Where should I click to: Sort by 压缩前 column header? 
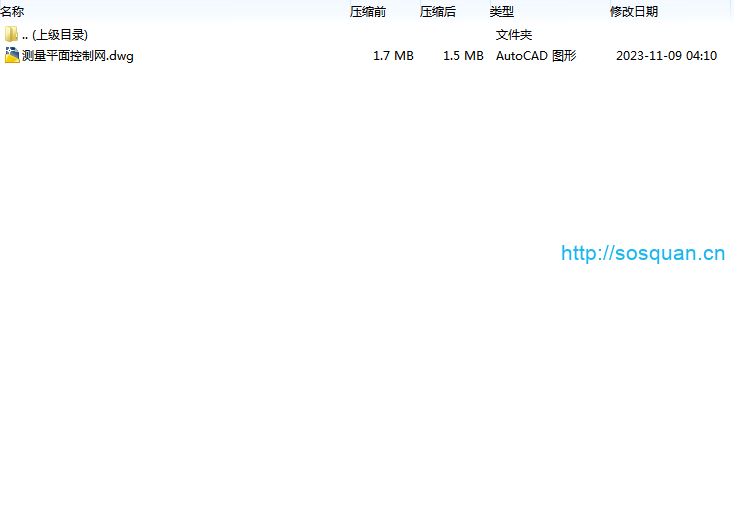(x=367, y=12)
